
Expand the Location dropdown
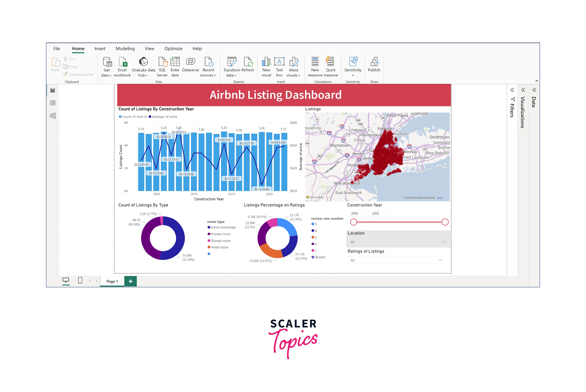(x=444, y=242)
